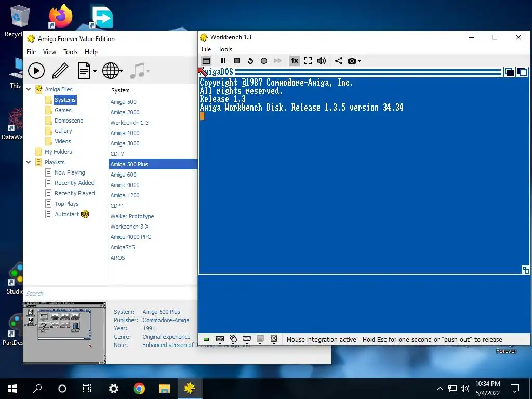Click the music note icon
Viewport: 532px width, 399px height.
pyautogui.click(x=138, y=71)
